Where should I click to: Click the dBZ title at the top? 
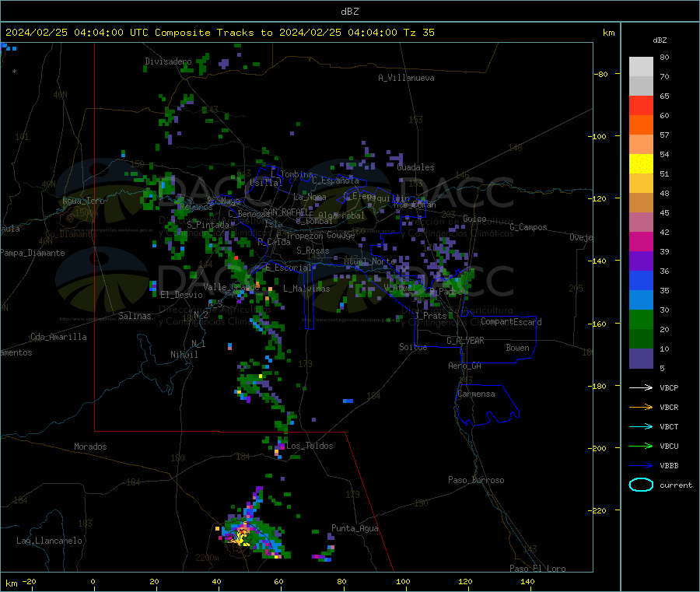349,12
